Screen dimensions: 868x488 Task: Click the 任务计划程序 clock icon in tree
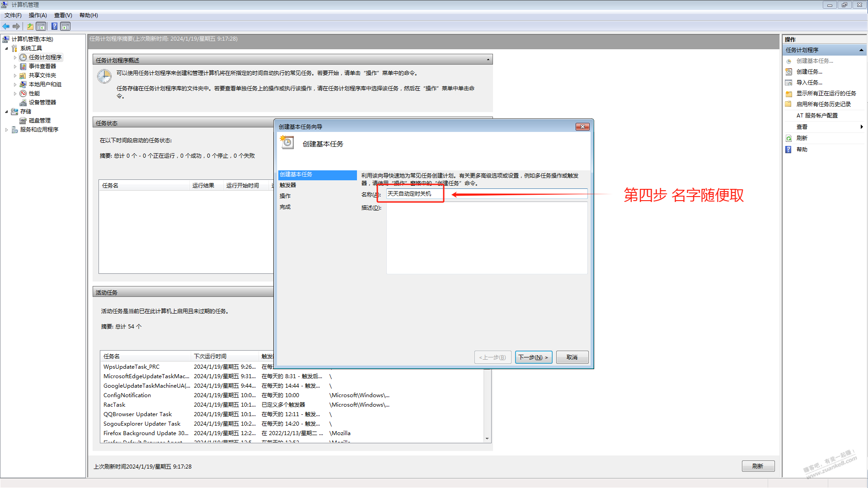[23, 57]
